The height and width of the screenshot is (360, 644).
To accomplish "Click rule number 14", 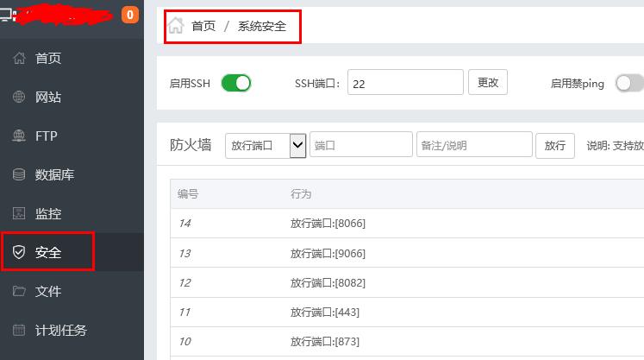I will [184, 224].
